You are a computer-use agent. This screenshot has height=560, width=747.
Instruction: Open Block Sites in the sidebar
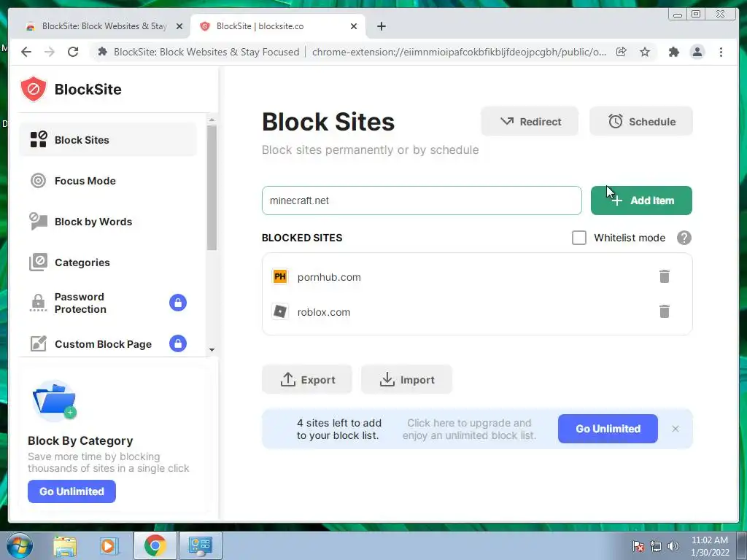point(108,139)
